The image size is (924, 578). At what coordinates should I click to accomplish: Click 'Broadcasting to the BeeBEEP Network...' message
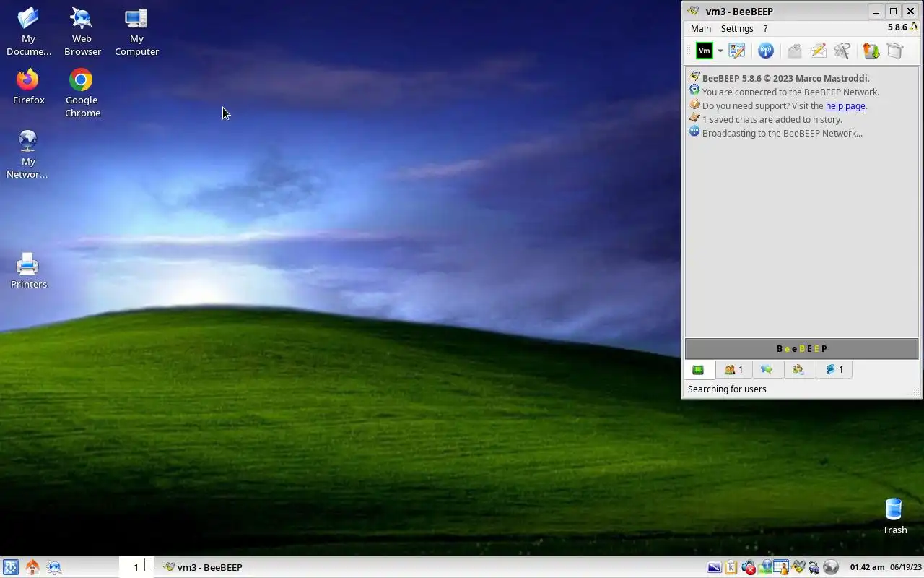[783, 134]
